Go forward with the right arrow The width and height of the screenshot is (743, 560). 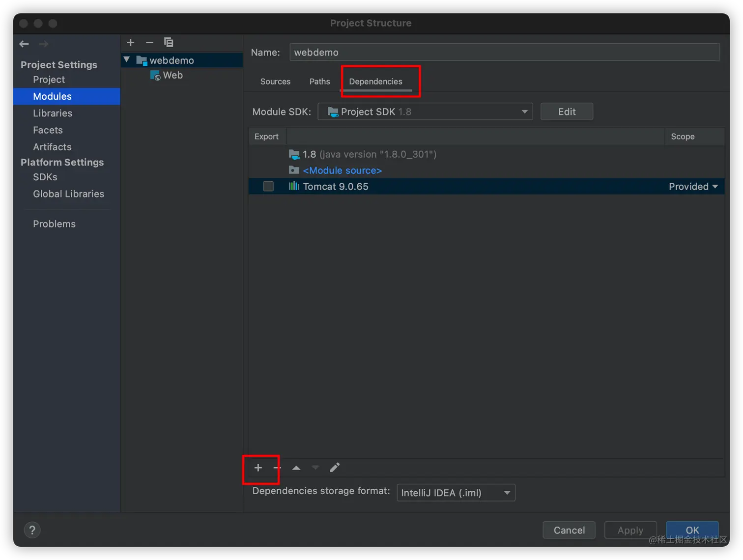[43, 44]
